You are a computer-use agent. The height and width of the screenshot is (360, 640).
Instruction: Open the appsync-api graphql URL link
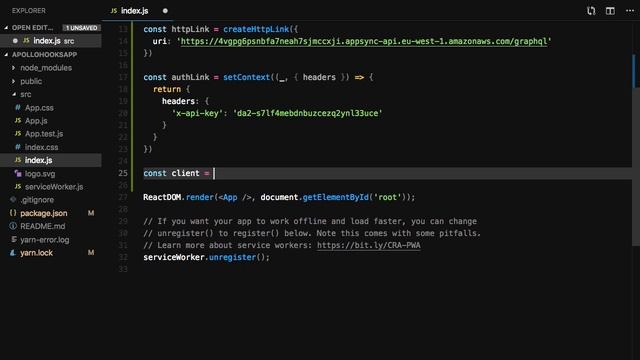pos(364,41)
